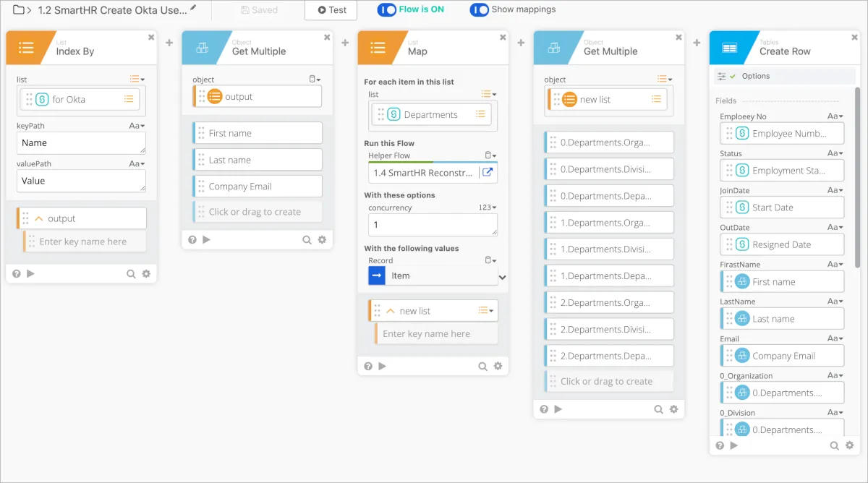
Task: Open Create Row card settings gear
Action: (x=849, y=446)
